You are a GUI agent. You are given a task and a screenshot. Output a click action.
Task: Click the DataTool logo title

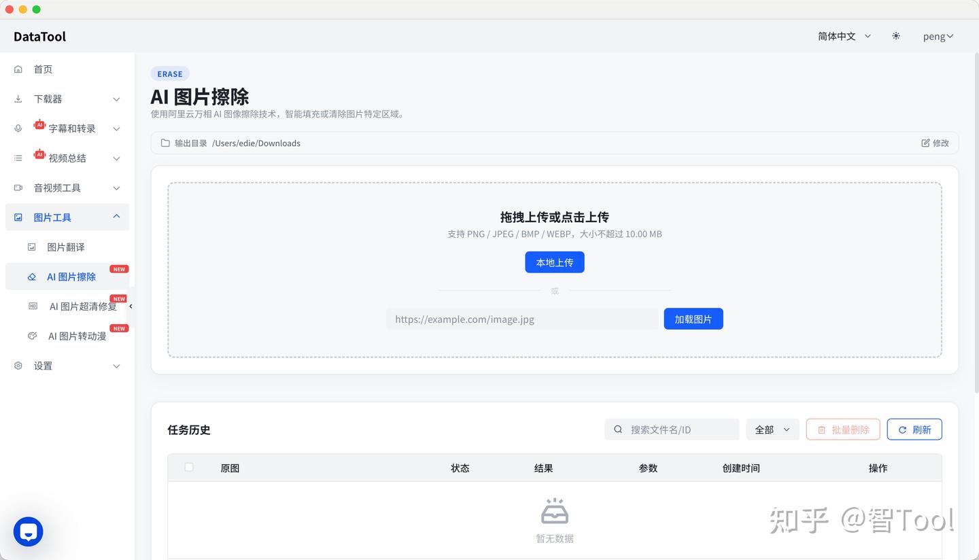click(40, 37)
